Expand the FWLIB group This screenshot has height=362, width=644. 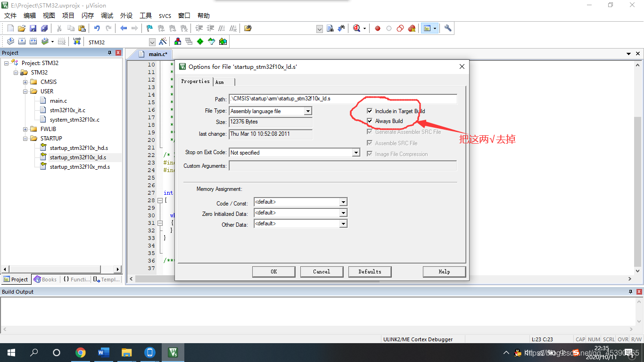tap(25, 129)
